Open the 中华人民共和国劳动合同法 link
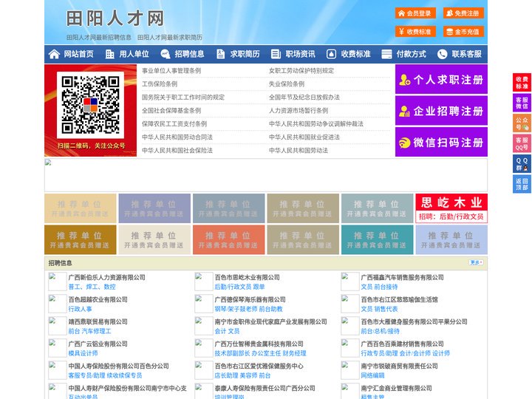This screenshot has width=532, height=399. (x=177, y=137)
